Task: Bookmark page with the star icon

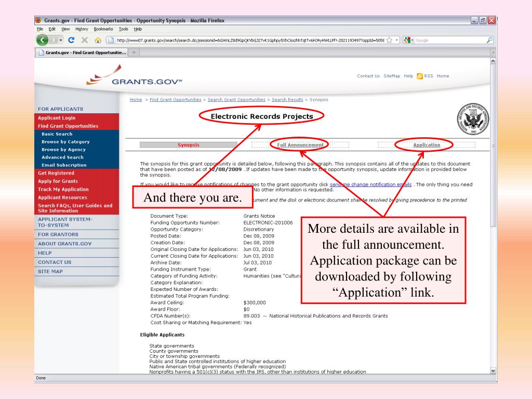Action: (x=389, y=40)
